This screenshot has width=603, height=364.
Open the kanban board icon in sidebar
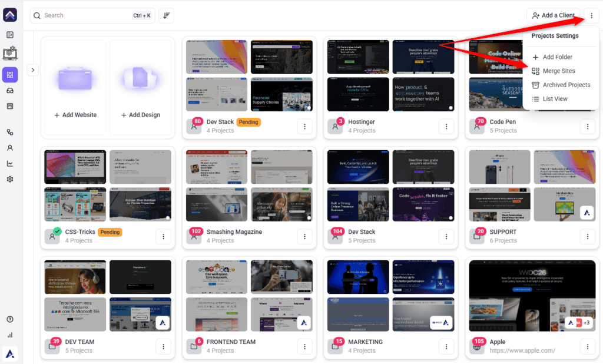click(x=10, y=106)
